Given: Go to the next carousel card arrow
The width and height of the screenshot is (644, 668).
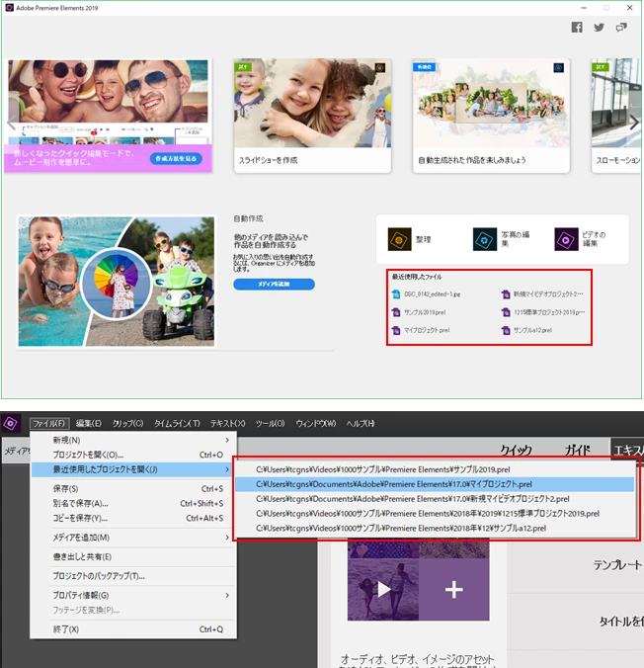Looking at the screenshot, I should pos(634,123).
